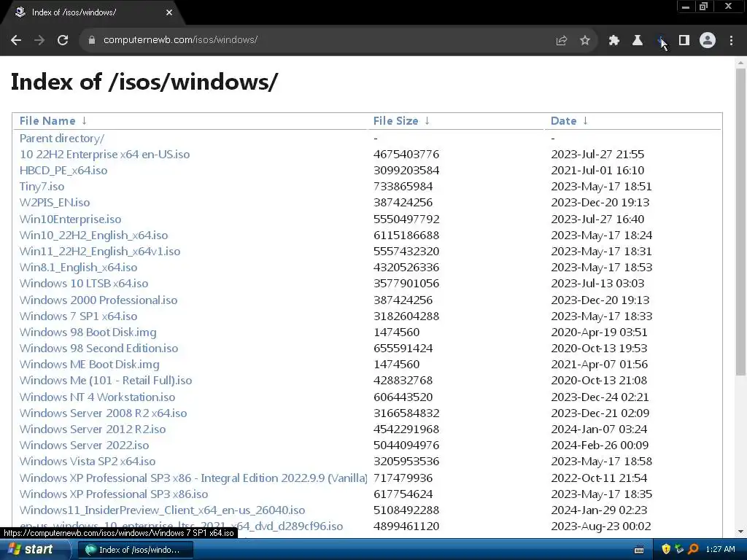Sort by File Name column
The height and width of the screenshot is (560, 747).
pyautogui.click(x=47, y=121)
